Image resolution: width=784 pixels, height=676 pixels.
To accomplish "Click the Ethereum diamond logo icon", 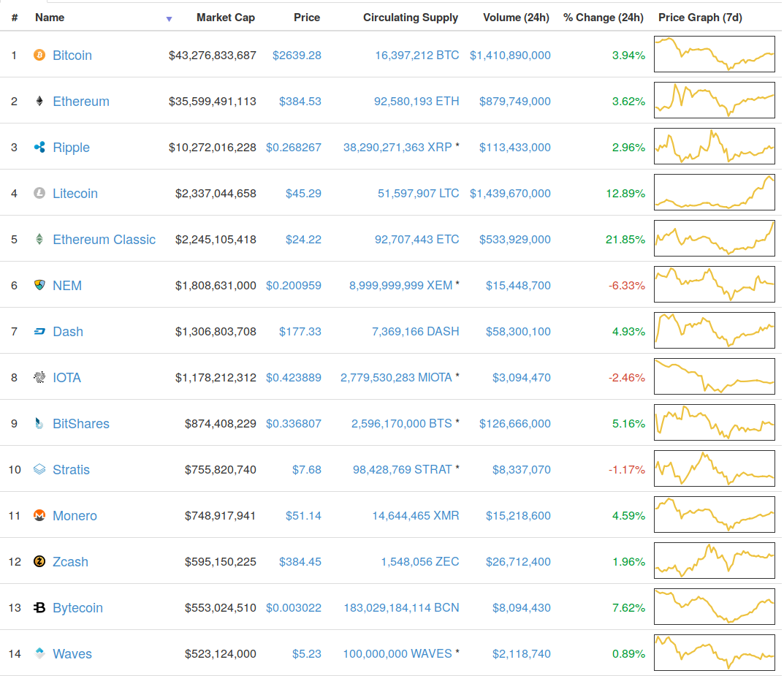I will tap(39, 101).
